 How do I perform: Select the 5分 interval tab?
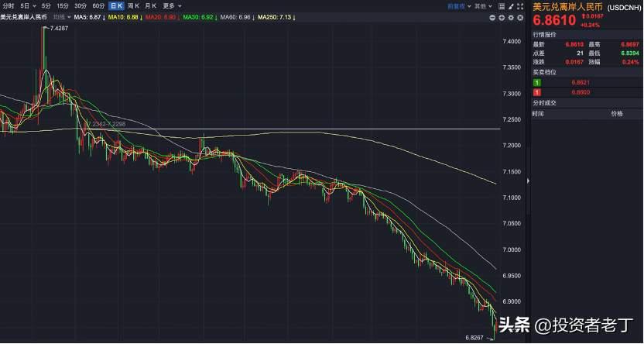pos(46,6)
